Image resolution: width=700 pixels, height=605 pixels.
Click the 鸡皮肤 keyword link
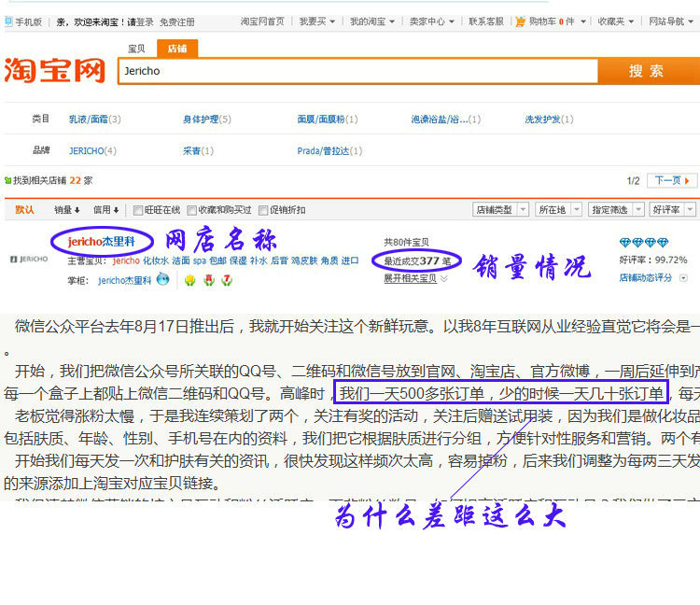(x=304, y=260)
